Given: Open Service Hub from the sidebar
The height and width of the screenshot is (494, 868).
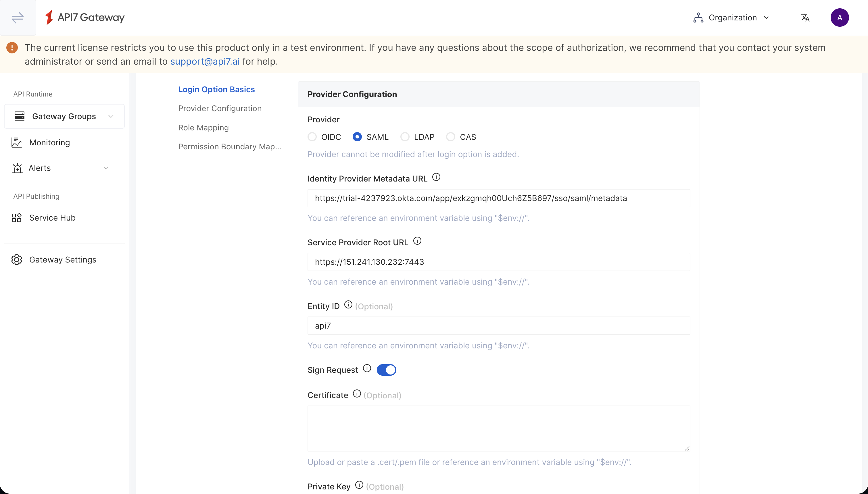Looking at the screenshot, I should [x=52, y=217].
